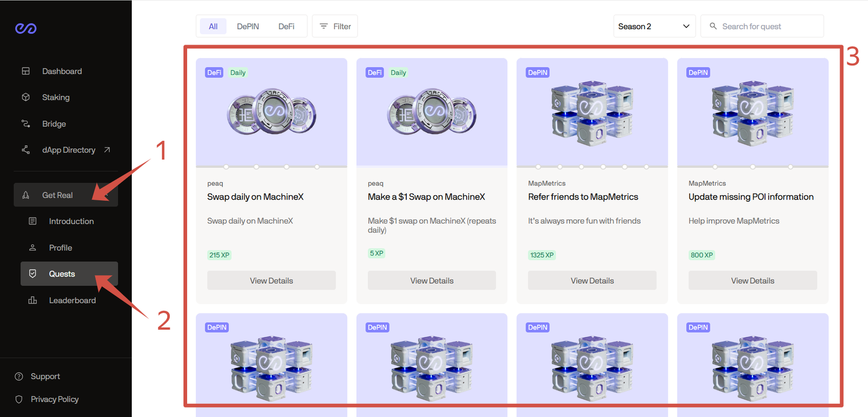Click the Profile person icon
Viewport: 868px width, 417px height.
click(33, 247)
